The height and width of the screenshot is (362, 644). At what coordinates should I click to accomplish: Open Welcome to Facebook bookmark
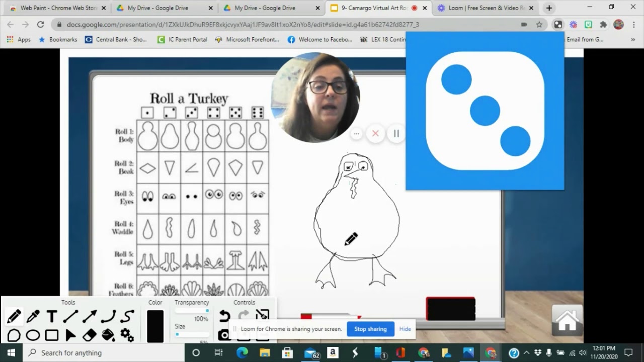pyautogui.click(x=320, y=39)
